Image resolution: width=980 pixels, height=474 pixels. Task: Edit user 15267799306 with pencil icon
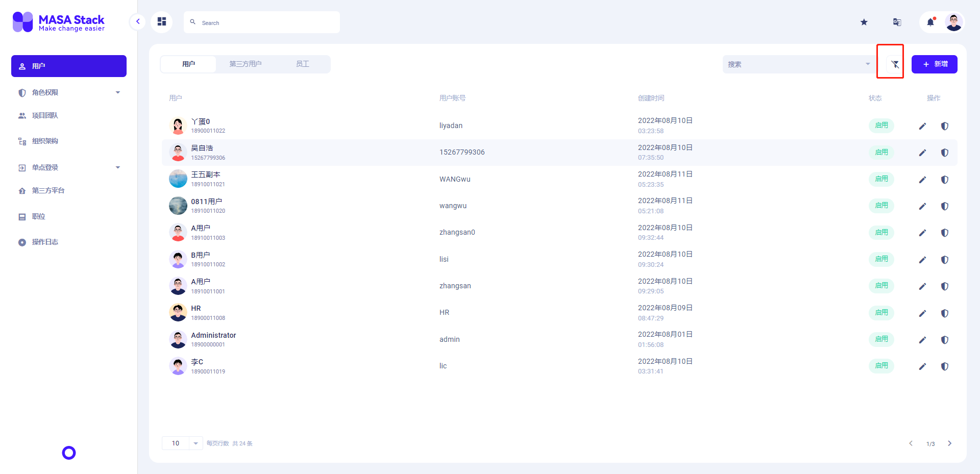(x=922, y=153)
